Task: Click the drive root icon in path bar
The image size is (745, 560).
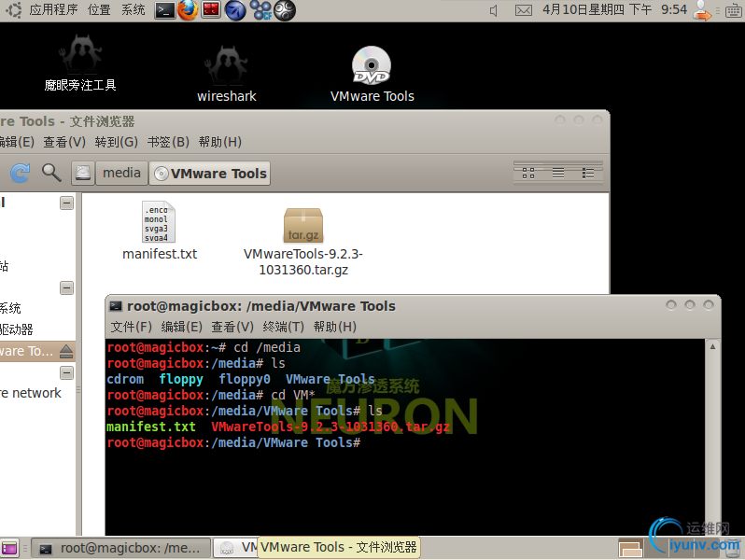Action: pos(83,173)
